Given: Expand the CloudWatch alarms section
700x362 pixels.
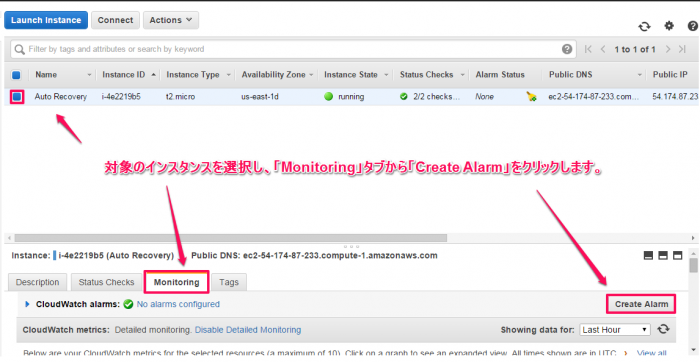Looking at the screenshot, I should click(27, 304).
